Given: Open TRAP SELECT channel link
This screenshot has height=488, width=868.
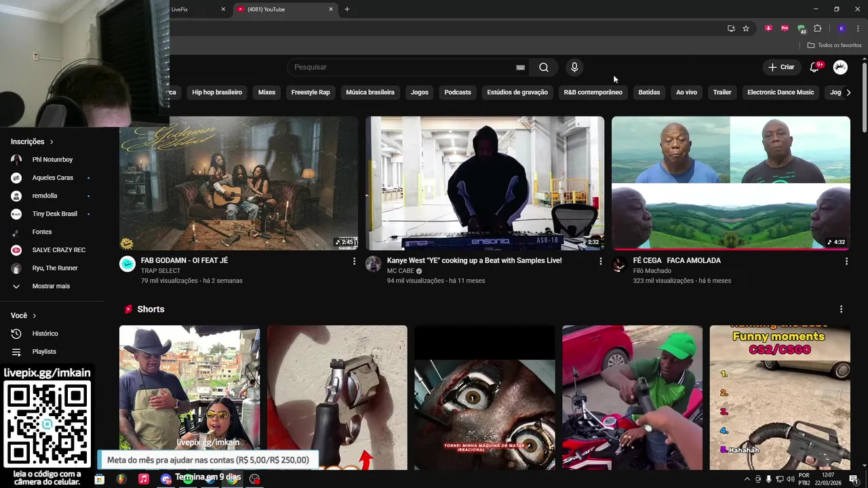Looking at the screenshot, I should (x=161, y=271).
